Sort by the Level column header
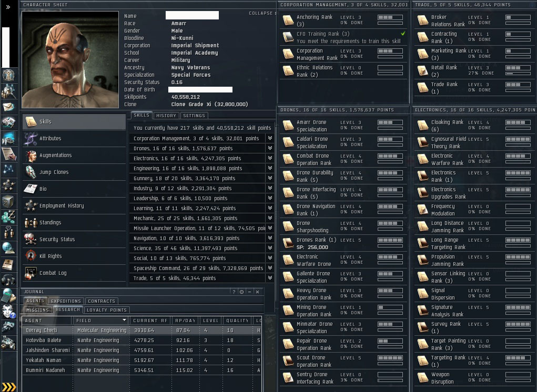 [211, 321]
